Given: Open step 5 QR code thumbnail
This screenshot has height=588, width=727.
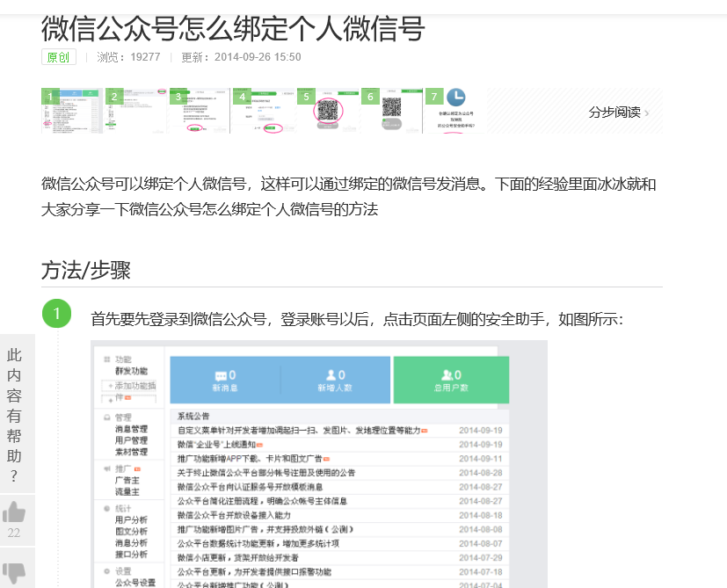Looking at the screenshot, I should pyautogui.click(x=328, y=111).
